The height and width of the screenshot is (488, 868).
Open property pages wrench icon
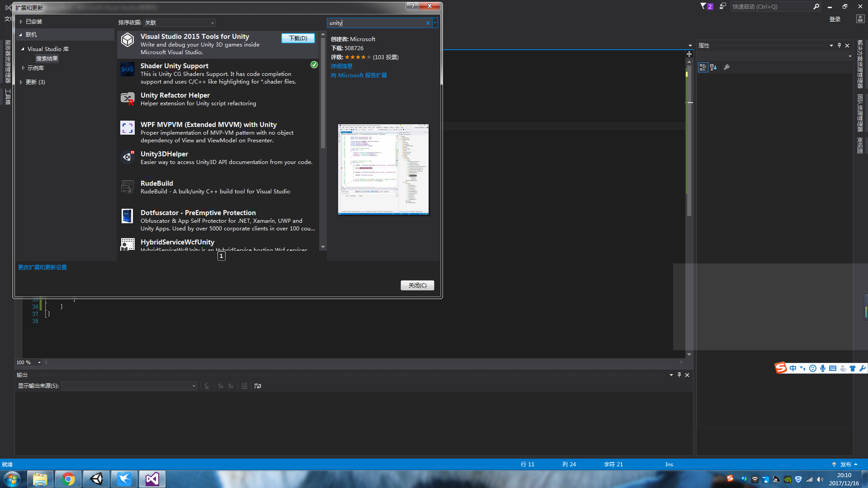[x=726, y=67]
